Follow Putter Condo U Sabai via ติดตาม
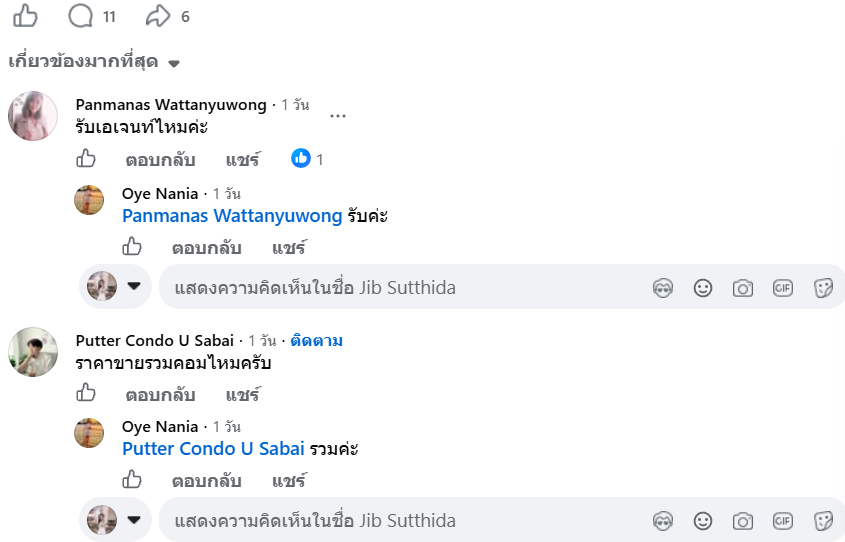Viewport: 845px width, 542px height. [316, 341]
